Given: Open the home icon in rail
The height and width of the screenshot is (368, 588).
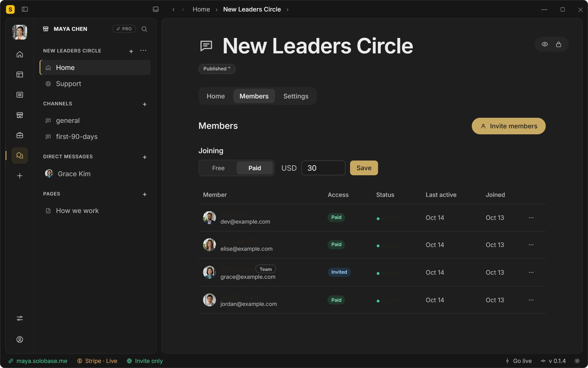Looking at the screenshot, I should point(20,54).
